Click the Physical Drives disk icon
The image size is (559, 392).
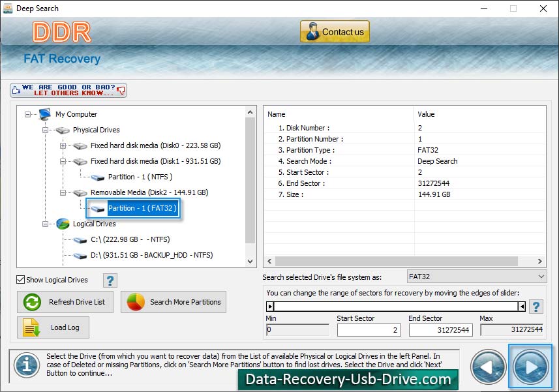(x=63, y=130)
